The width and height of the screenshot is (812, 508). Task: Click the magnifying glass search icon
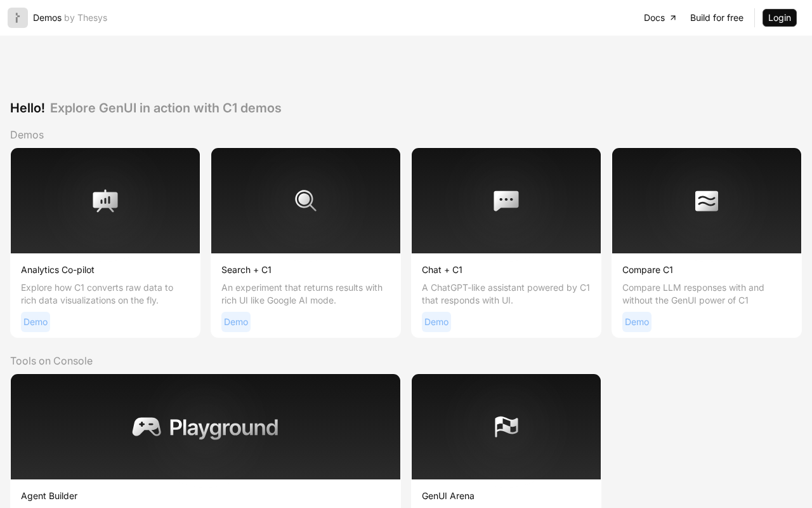point(306,201)
